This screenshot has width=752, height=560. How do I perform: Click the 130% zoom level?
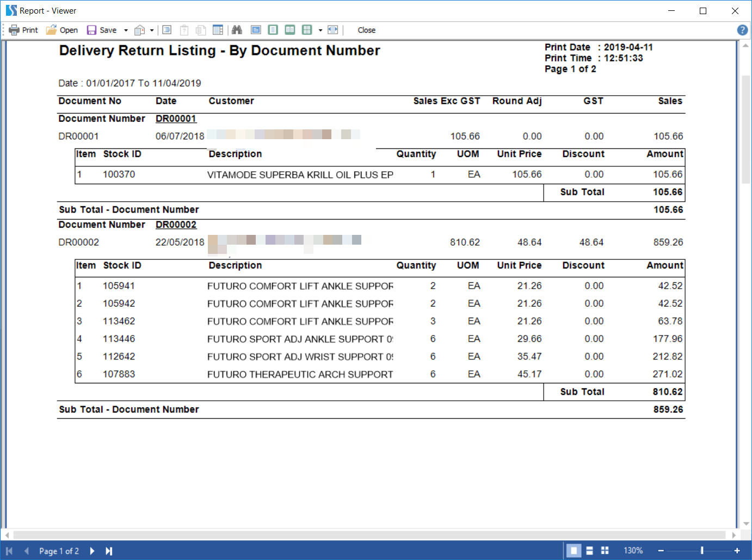click(x=633, y=551)
